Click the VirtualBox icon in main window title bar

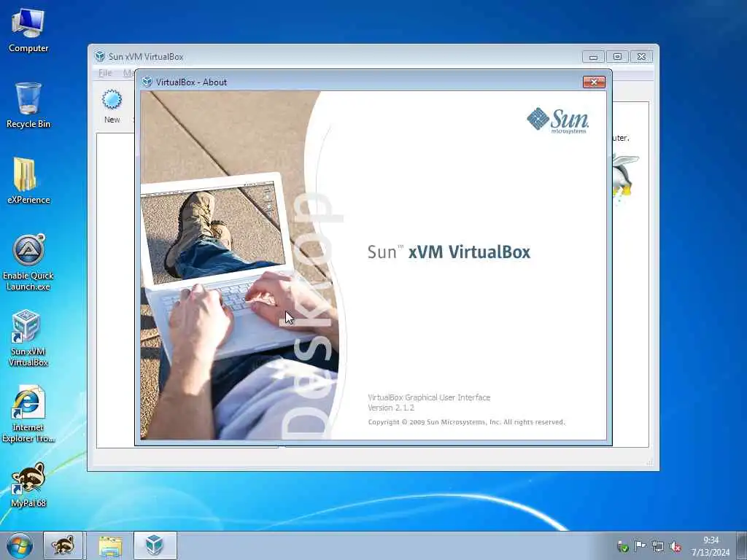99,56
